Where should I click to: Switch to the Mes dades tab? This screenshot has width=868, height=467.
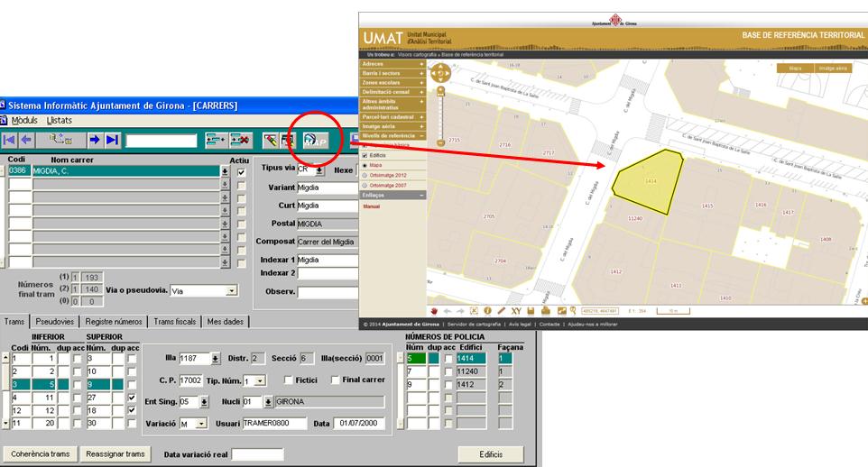tap(226, 322)
